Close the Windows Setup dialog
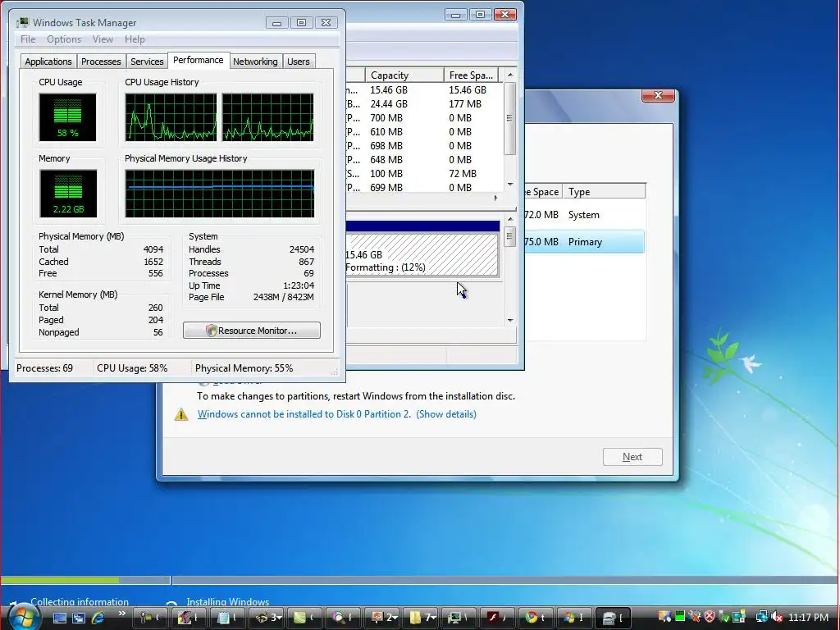Image resolution: width=840 pixels, height=630 pixels. (x=658, y=95)
